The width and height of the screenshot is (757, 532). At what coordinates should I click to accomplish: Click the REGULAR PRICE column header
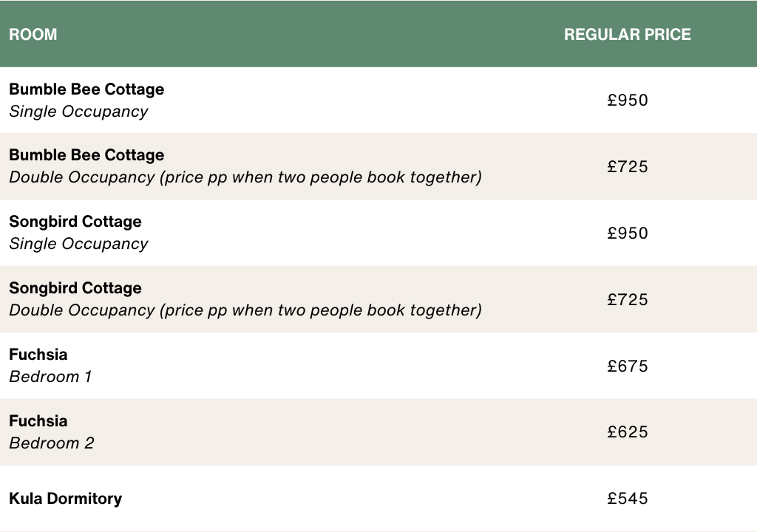627,34
